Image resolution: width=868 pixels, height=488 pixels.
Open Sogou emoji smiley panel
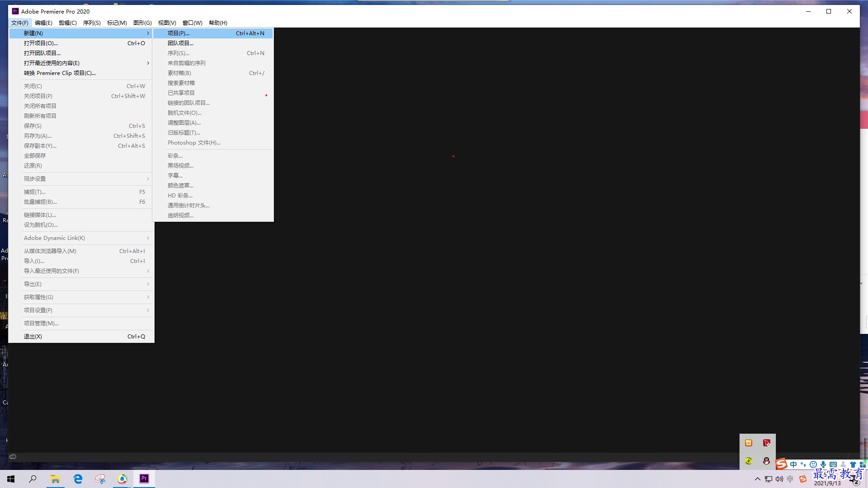pyautogui.click(x=813, y=465)
